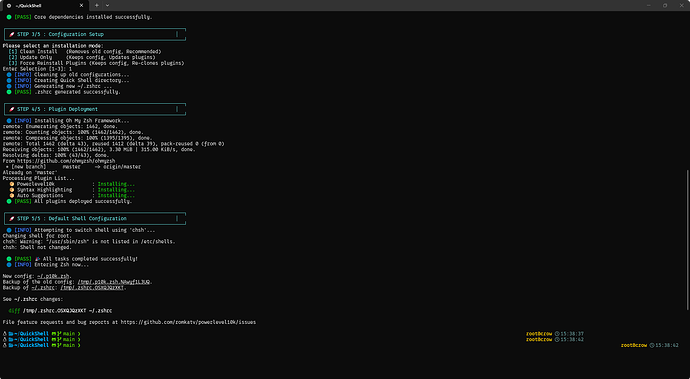Click the clock icon beside 15:38:37
This screenshot has height=379, width=690.
click(557, 334)
